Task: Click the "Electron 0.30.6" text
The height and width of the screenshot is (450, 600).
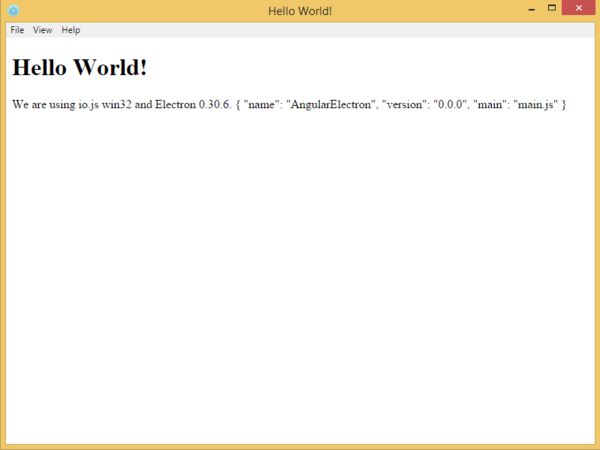Action: 193,104
